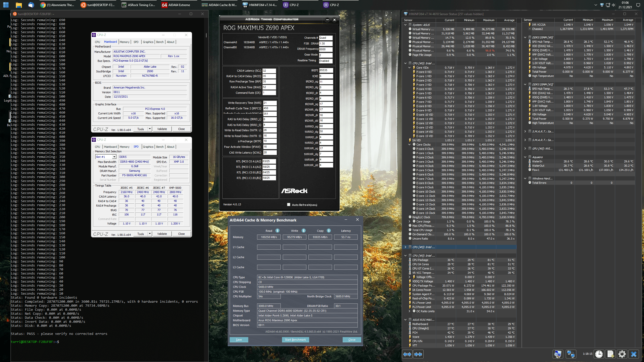The width and height of the screenshot is (644, 362).
Task: Expand GPU [#0]: NVI... sensor group
Action: (x=525, y=149)
